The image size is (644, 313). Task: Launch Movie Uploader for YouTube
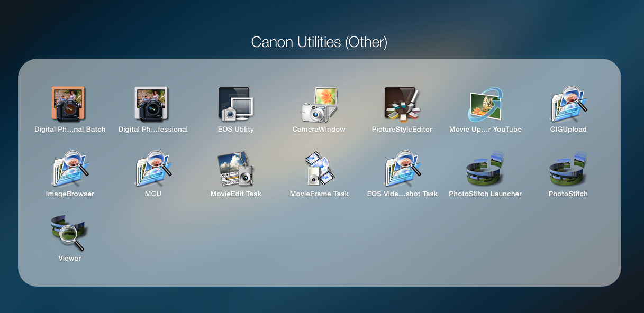(x=485, y=104)
